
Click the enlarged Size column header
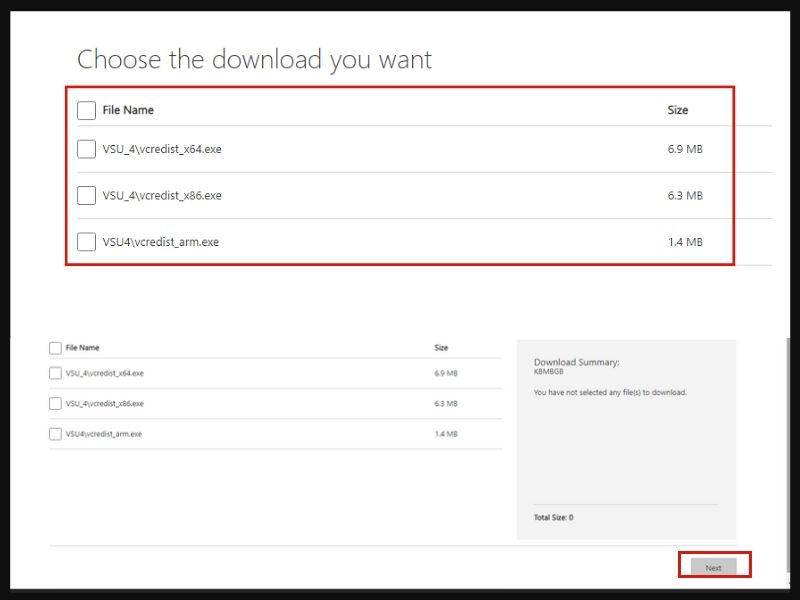[x=678, y=110]
